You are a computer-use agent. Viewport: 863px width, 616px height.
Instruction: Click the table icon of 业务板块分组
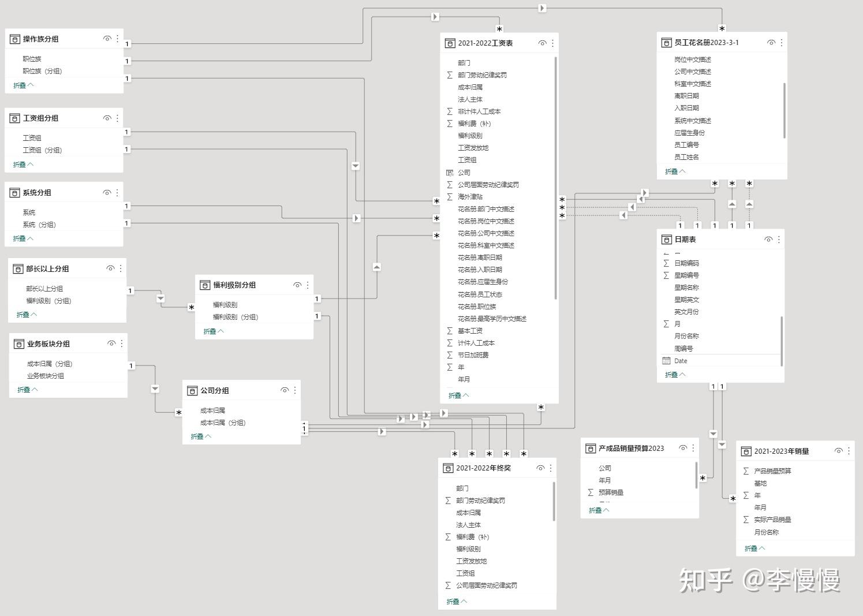(x=19, y=344)
